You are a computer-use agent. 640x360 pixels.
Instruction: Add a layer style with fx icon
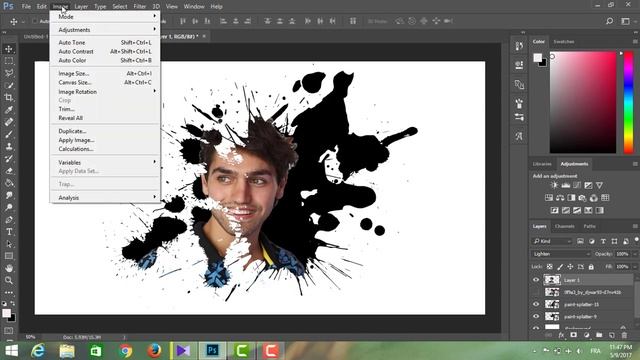point(561,335)
